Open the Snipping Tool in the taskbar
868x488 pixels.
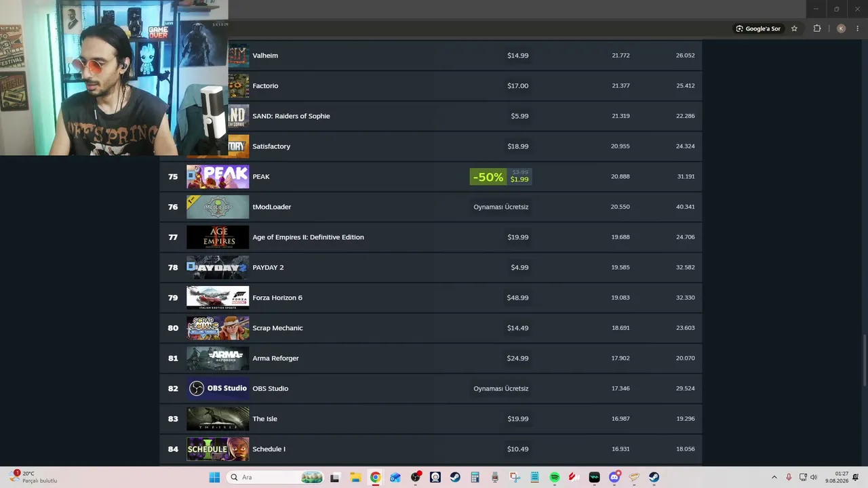[x=515, y=477]
